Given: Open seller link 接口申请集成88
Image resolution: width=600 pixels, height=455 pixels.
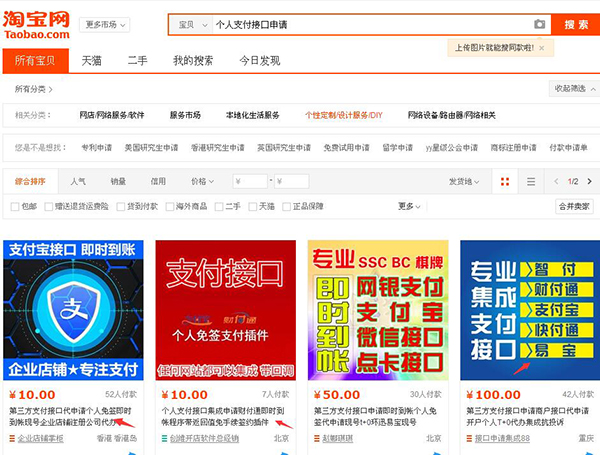Looking at the screenshot, I should 502,439.
